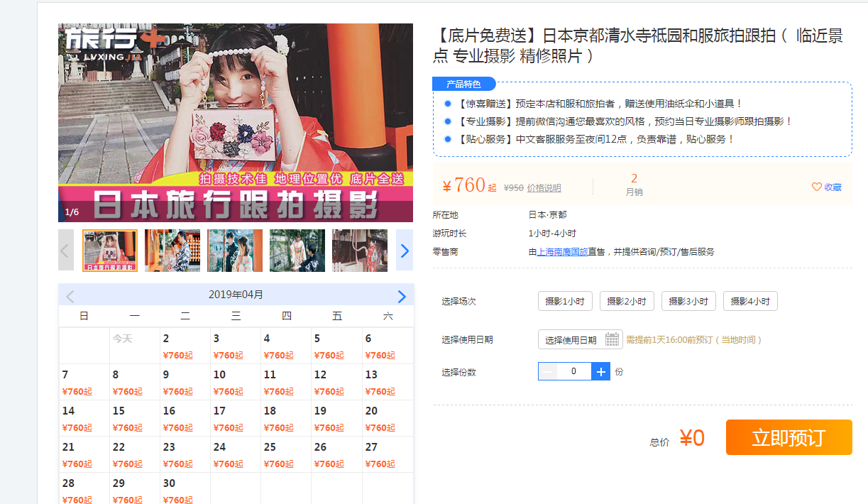
Task: Select 摄影2小时 session option
Action: pyautogui.click(x=627, y=302)
